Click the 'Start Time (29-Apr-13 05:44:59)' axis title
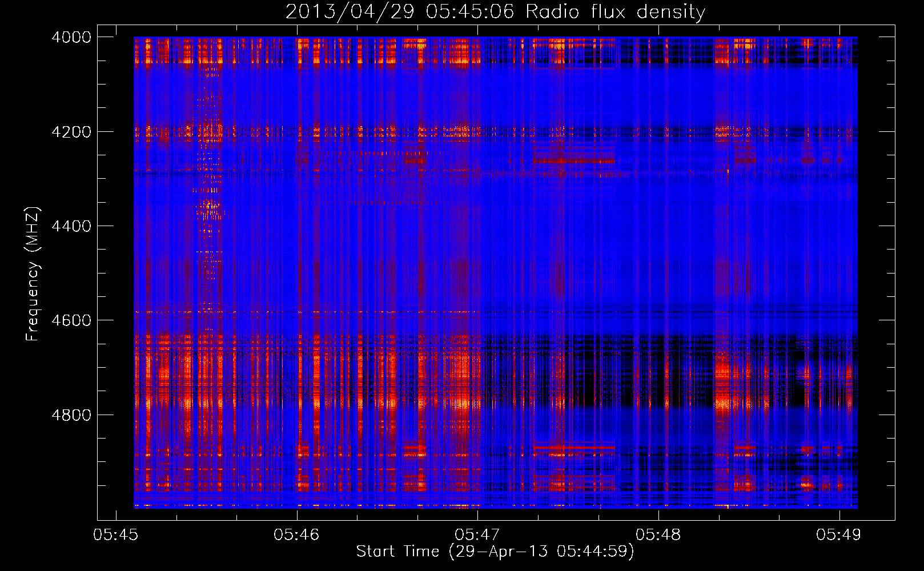 click(495, 552)
